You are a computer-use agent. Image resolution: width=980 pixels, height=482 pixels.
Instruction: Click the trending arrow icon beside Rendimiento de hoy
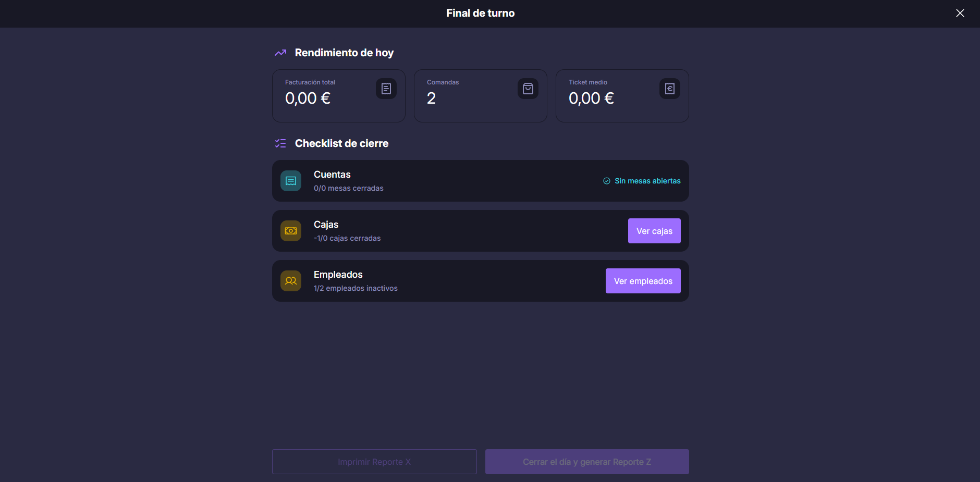280,53
